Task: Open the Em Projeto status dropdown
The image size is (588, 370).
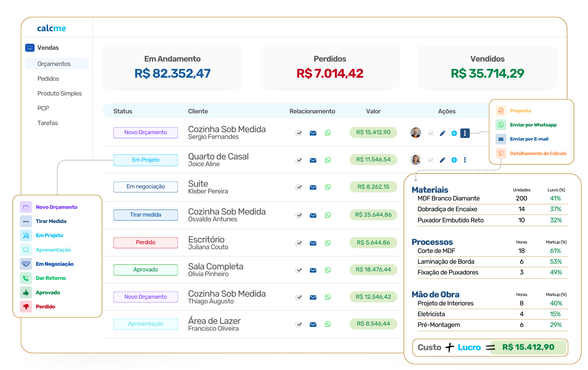Action: [x=145, y=160]
